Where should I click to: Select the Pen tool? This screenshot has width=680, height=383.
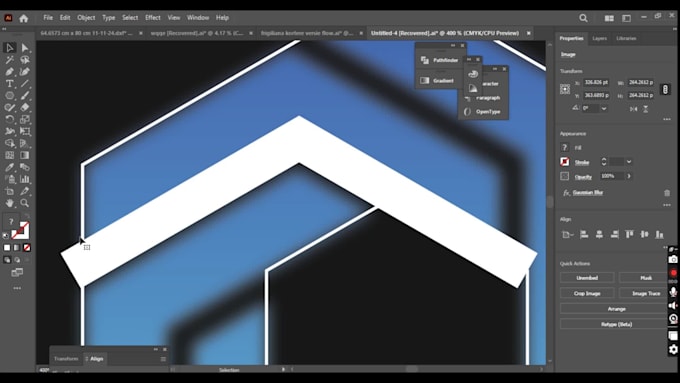(10, 72)
